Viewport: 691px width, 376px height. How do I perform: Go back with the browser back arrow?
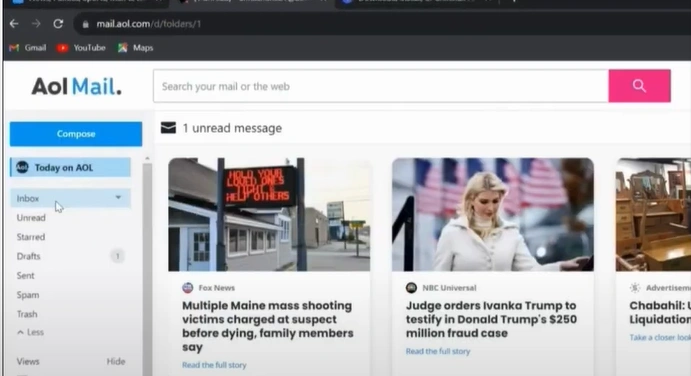point(14,24)
